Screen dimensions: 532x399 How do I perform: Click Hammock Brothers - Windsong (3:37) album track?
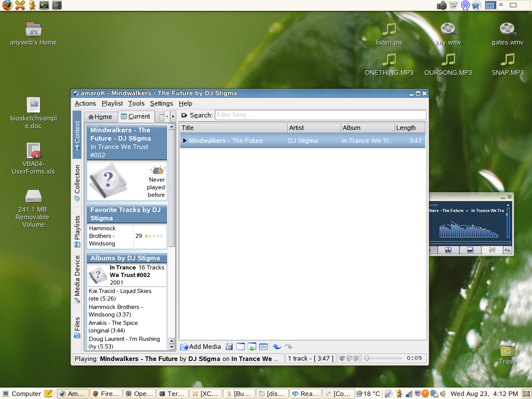click(116, 311)
